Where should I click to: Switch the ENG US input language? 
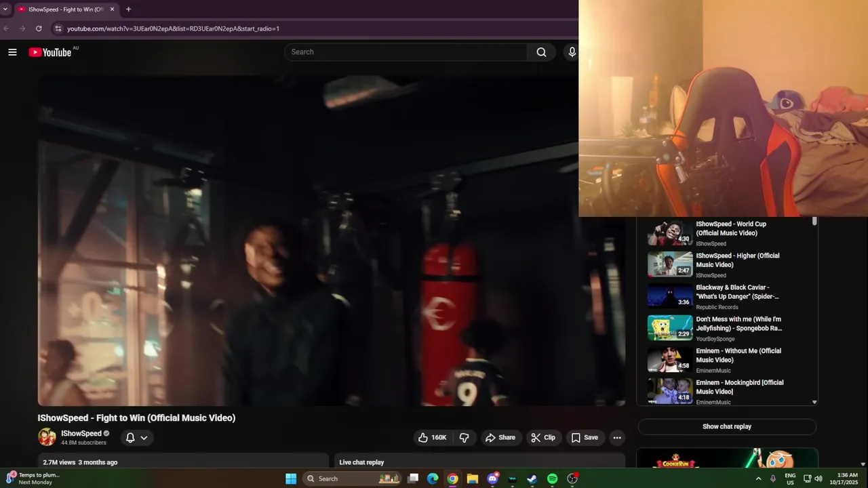[x=790, y=479]
